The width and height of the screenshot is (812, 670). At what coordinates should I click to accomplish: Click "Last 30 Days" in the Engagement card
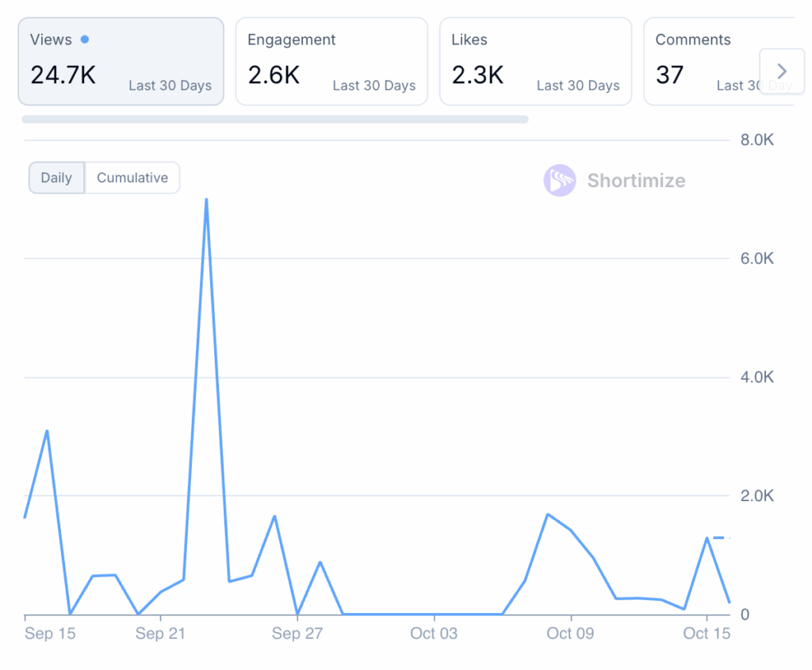tap(373, 86)
